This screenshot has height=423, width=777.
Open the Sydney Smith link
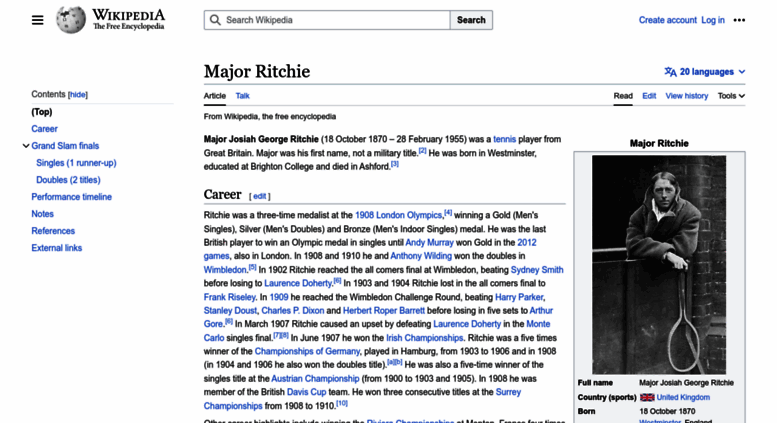(x=537, y=270)
